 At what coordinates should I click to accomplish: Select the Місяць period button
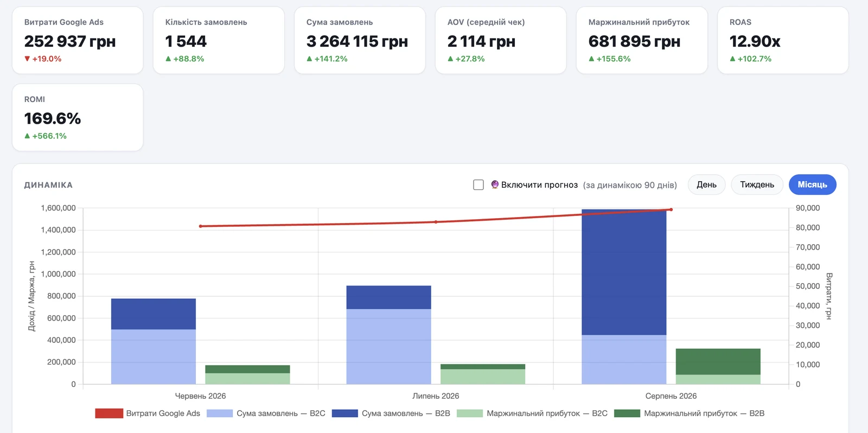[x=812, y=184]
